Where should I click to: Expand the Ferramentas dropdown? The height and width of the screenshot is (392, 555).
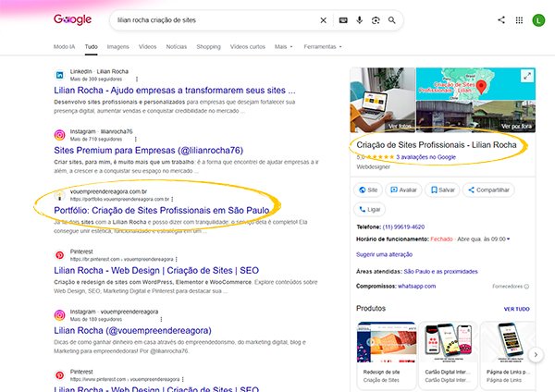323,47
